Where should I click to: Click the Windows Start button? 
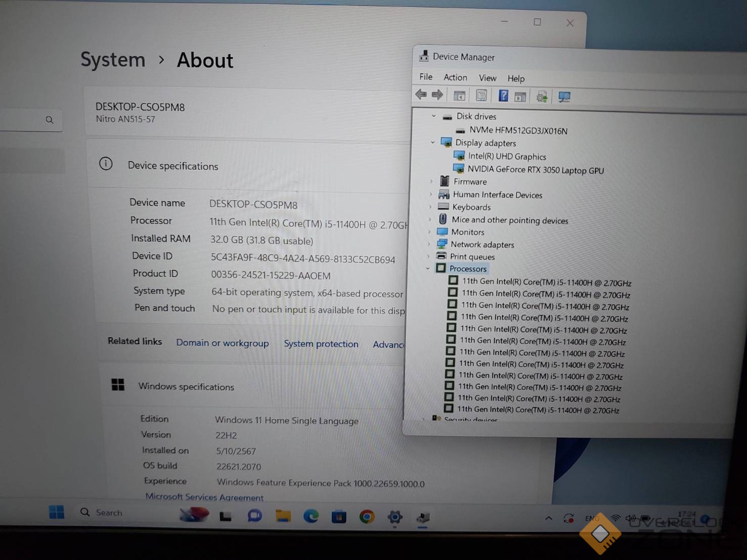click(x=57, y=512)
